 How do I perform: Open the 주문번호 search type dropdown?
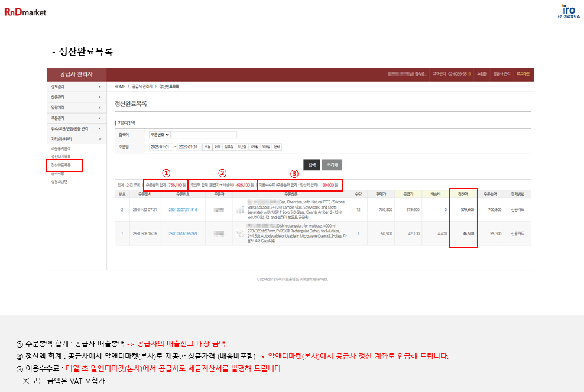tap(160, 135)
